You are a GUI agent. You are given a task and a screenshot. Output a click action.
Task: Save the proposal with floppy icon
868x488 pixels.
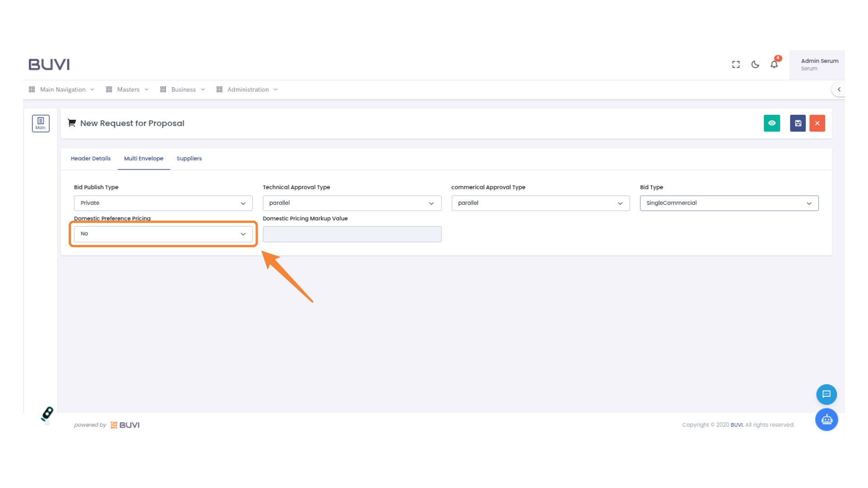pos(798,123)
